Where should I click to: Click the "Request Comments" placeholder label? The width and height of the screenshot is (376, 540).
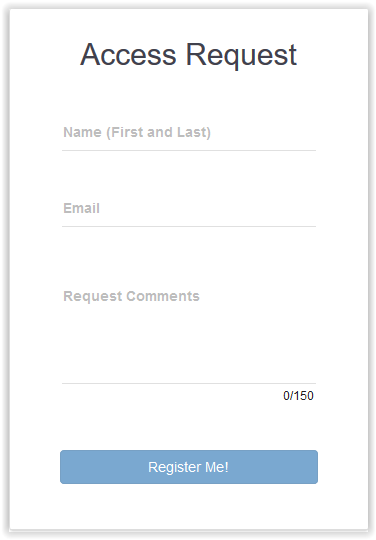coord(132,297)
